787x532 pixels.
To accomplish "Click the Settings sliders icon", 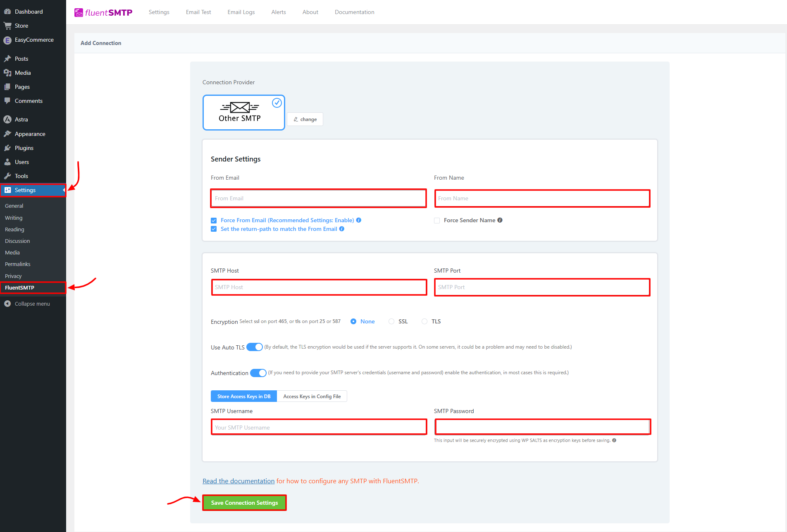I will pyautogui.click(x=7, y=190).
